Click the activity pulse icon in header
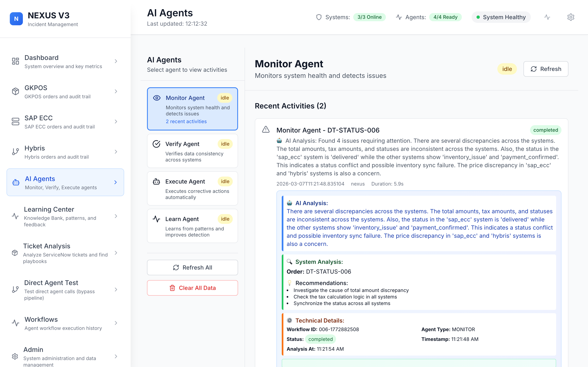This screenshot has height=367, width=588. pyautogui.click(x=547, y=17)
